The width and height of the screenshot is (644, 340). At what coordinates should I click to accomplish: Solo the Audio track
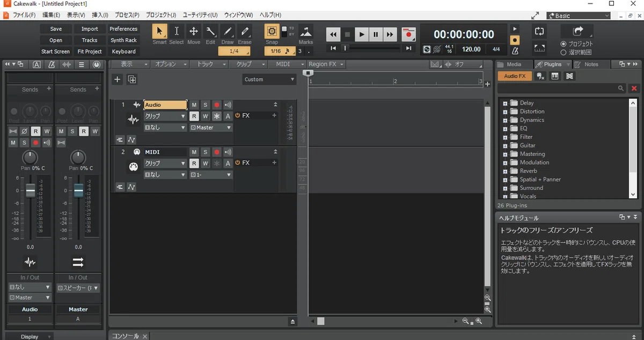point(205,105)
